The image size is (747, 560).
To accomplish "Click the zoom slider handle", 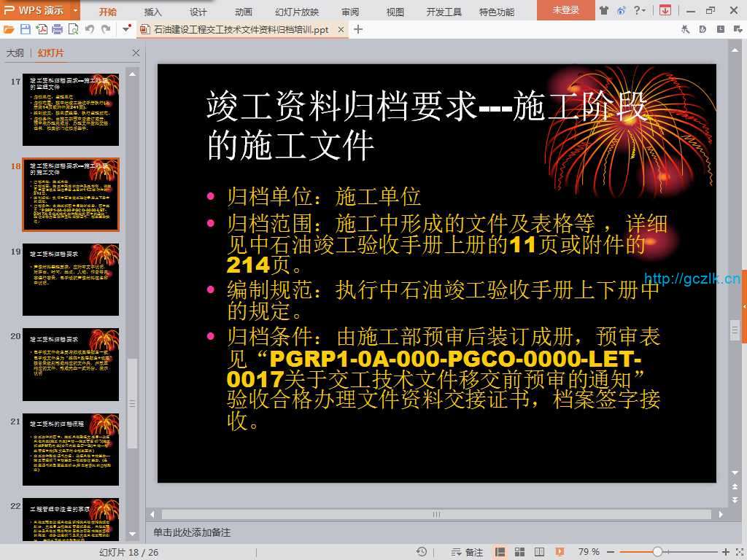I will [x=657, y=552].
